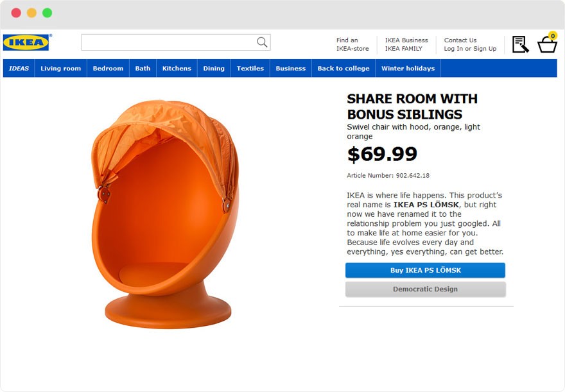Click the Democratic Design button
The image size is (565, 392).
(x=425, y=289)
